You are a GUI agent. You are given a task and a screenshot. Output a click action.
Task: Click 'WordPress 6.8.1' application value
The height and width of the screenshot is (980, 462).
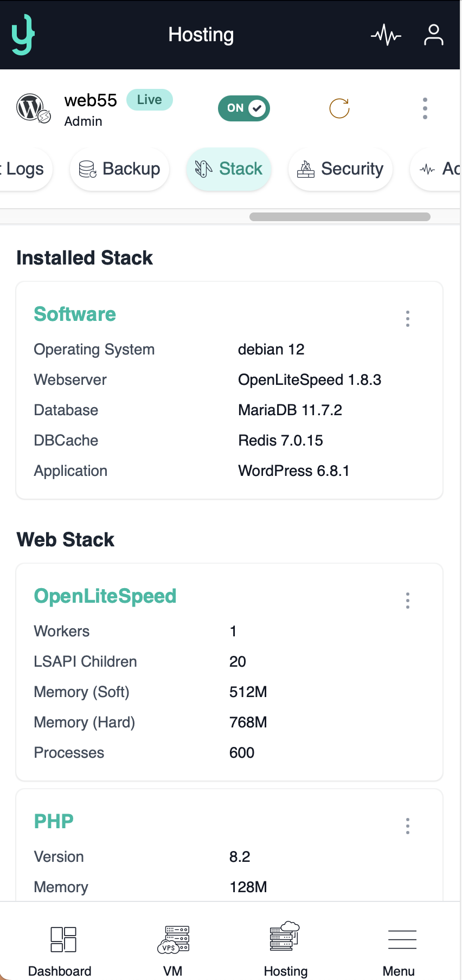294,471
